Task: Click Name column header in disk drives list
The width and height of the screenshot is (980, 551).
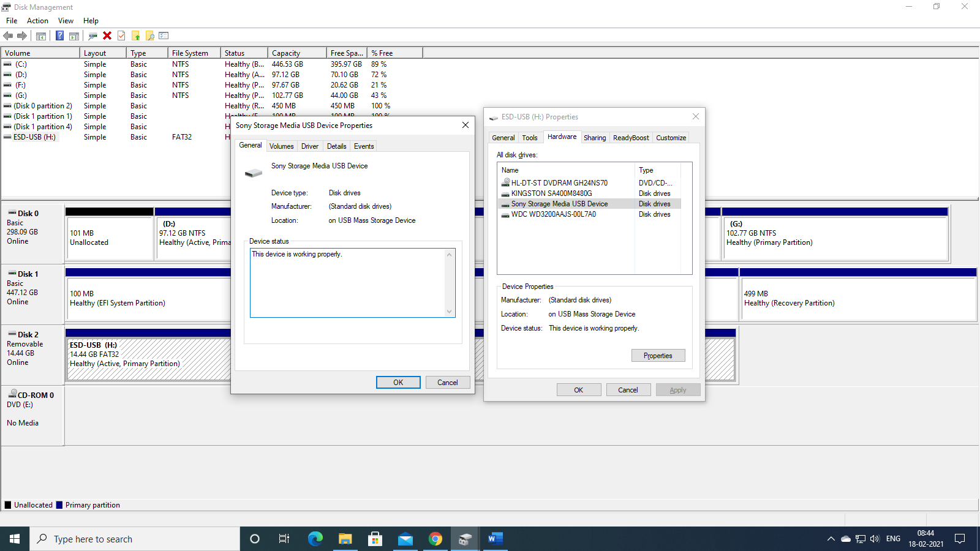Action: click(x=567, y=170)
